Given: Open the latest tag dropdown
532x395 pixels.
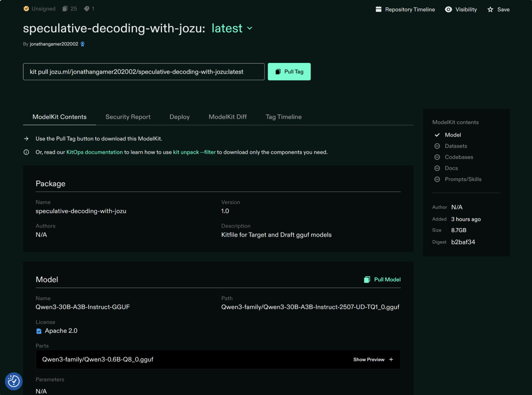Looking at the screenshot, I should pyautogui.click(x=232, y=28).
